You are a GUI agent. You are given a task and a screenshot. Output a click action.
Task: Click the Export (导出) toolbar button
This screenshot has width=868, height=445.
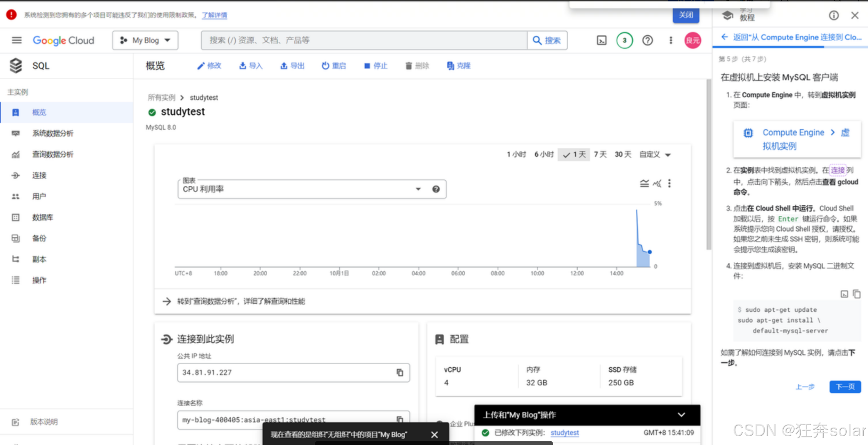click(x=292, y=66)
